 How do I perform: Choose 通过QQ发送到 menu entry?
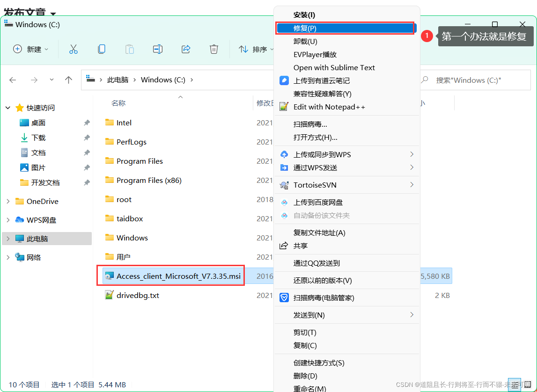pyautogui.click(x=347, y=263)
